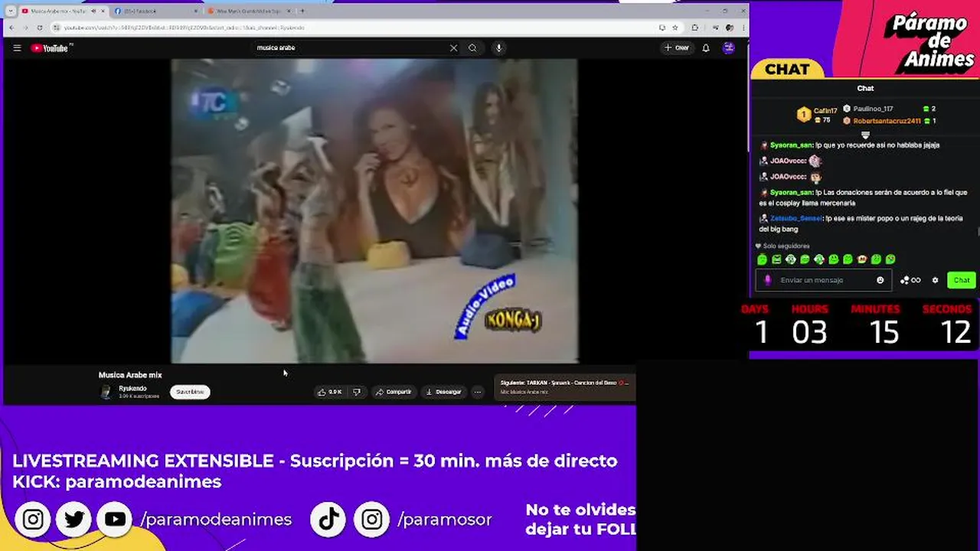Like the video with thumbs up
Viewport: 980px width, 551px height.
330,392
